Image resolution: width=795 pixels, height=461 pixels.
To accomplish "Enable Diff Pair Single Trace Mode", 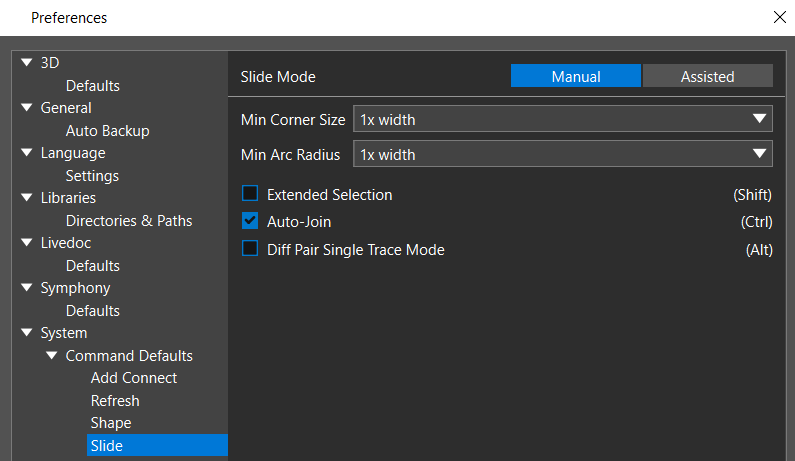I will [250, 249].
